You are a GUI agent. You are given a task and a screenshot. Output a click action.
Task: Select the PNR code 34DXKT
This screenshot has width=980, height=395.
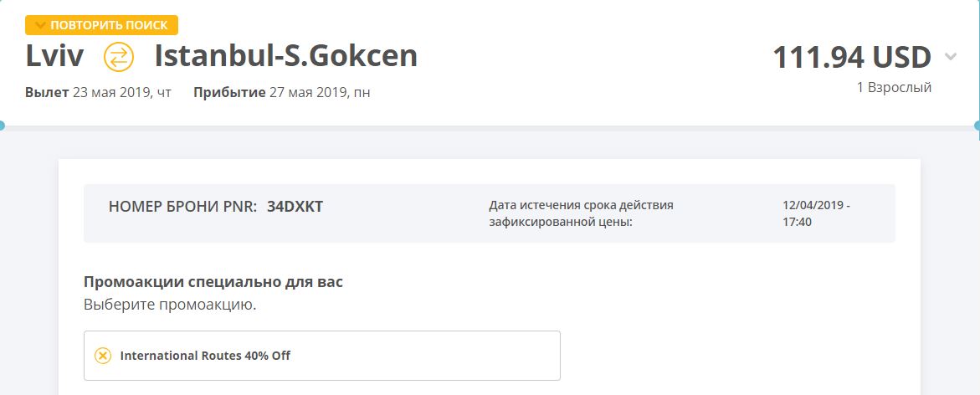tap(295, 207)
